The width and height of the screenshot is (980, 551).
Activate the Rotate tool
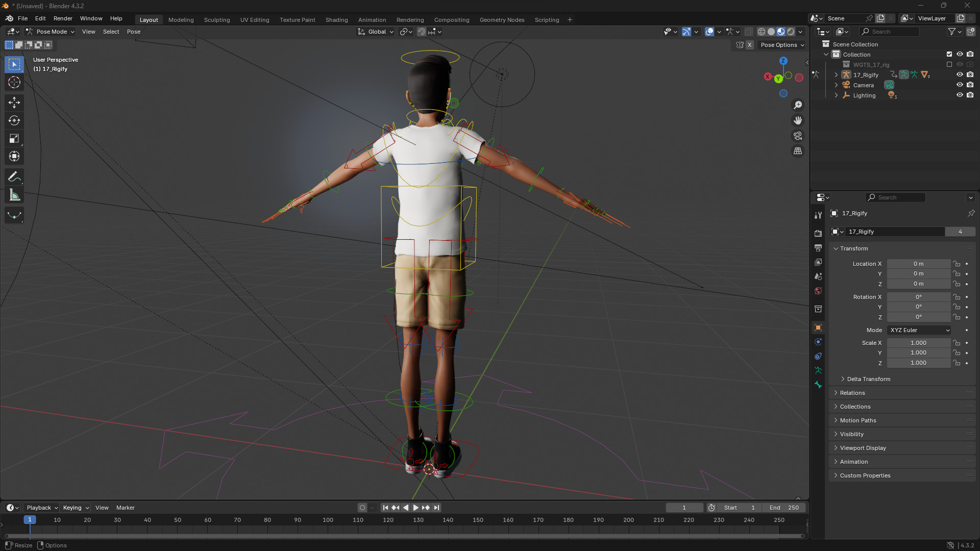coord(14,120)
